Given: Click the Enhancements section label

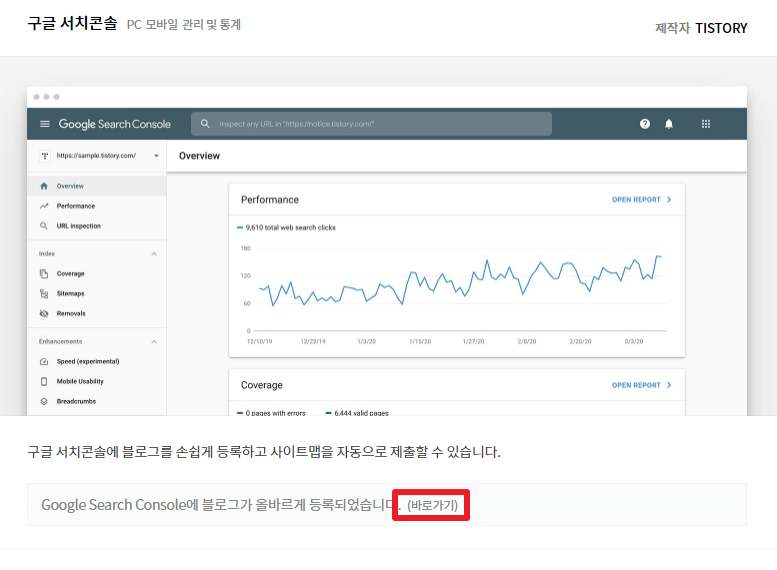Looking at the screenshot, I should pyautogui.click(x=60, y=342).
